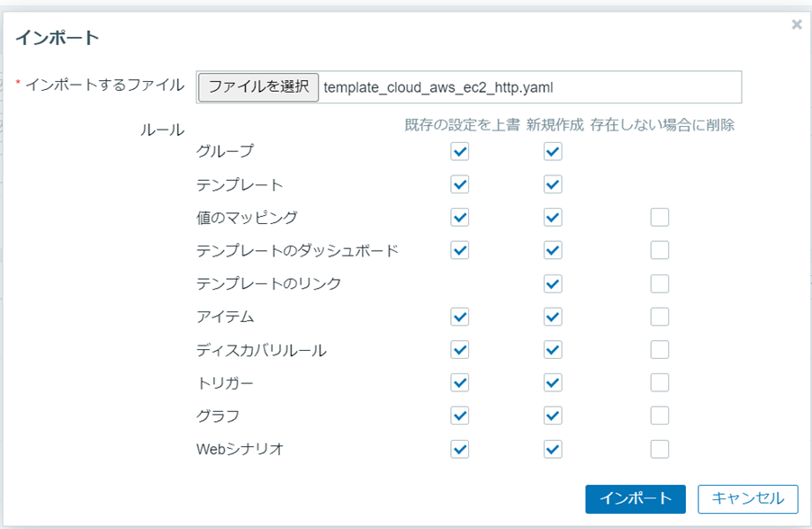The image size is (812, 529).
Task: Enable ディスカバリルール delete missing checkbox
Action: click(x=660, y=349)
